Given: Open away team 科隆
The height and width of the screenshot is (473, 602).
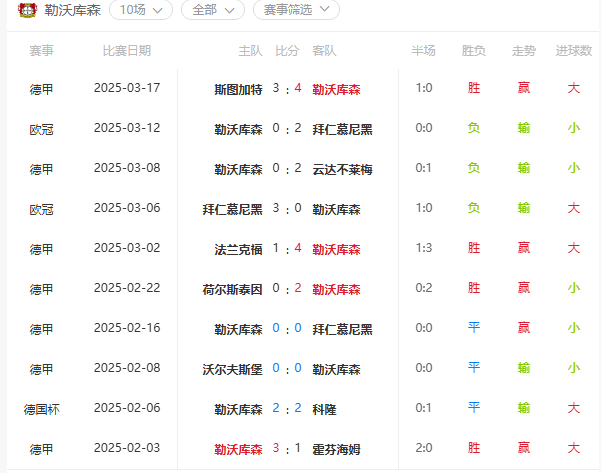Looking at the screenshot, I should coord(324,410).
